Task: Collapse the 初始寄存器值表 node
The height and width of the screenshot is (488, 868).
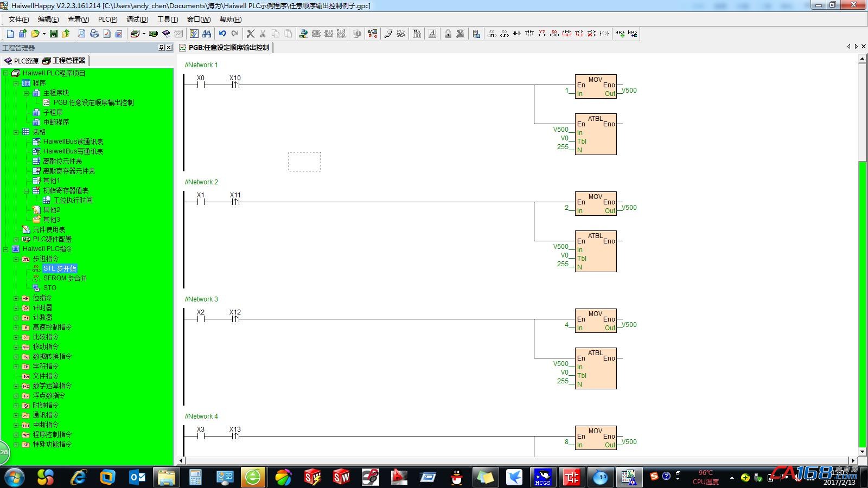Action: [x=26, y=190]
